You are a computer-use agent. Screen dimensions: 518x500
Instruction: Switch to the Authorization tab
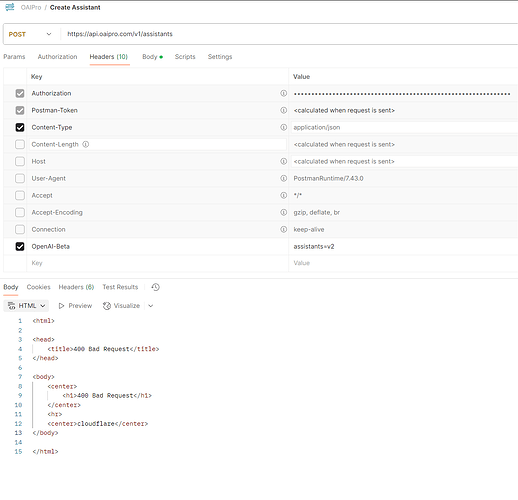pyautogui.click(x=57, y=57)
